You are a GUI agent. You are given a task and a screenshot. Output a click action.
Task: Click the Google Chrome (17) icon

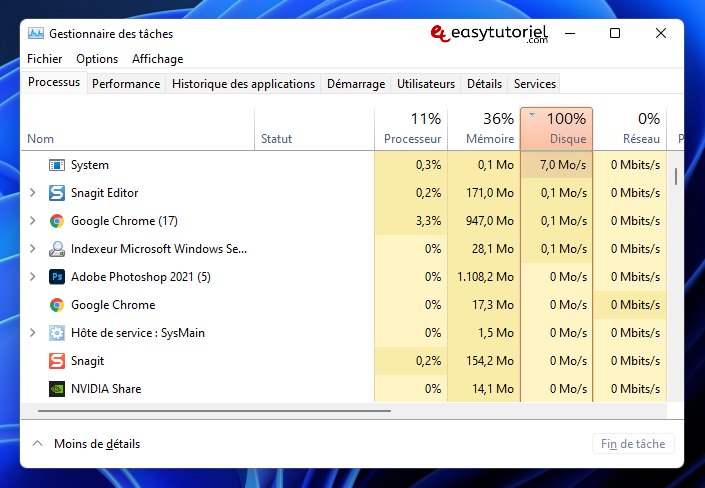[x=57, y=221]
